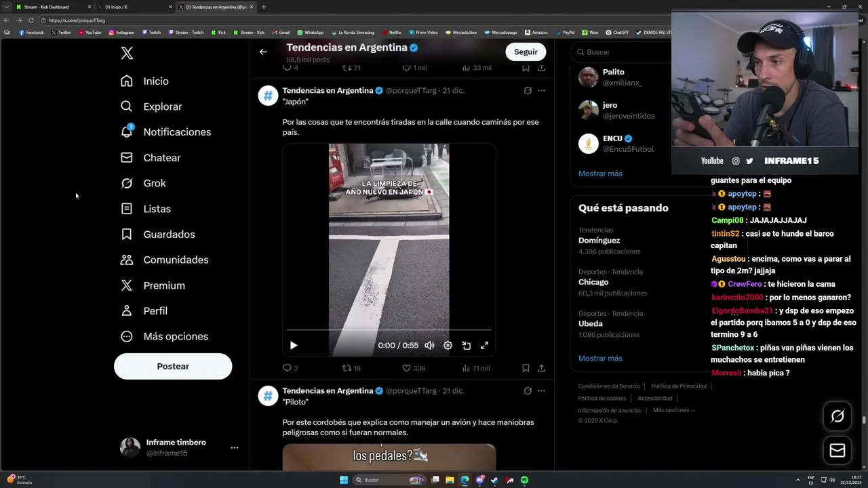This screenshot has height=488, width=868.
Task: Open a new browser tab
Action: pyautogui.click(x=264, y=7)
